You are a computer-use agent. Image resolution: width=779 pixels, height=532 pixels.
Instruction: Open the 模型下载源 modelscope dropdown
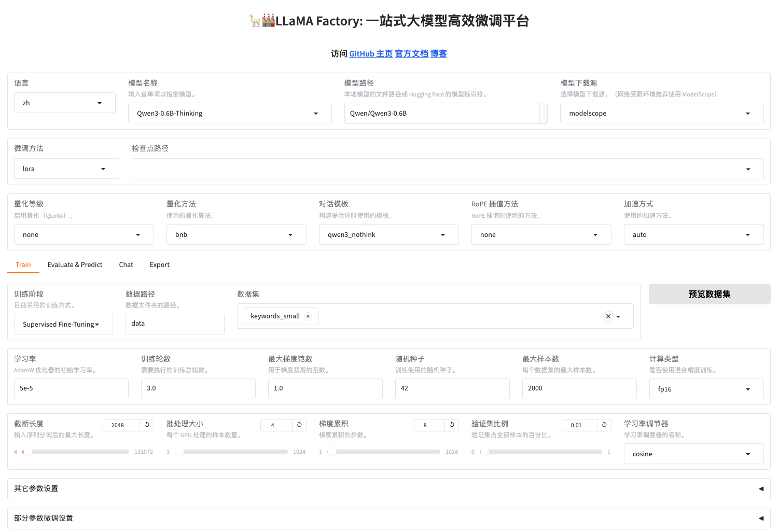pyautogui.click(x=662, y=113)
